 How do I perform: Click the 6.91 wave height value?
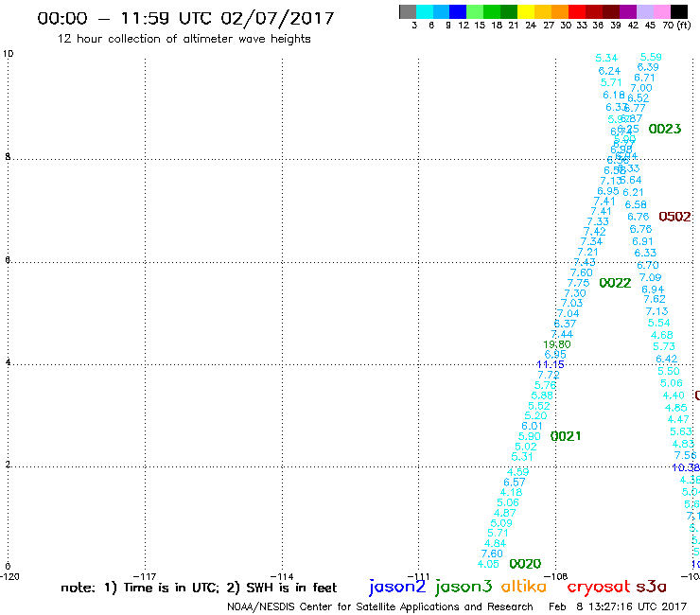pyautogui.click(x=642, y=241)
